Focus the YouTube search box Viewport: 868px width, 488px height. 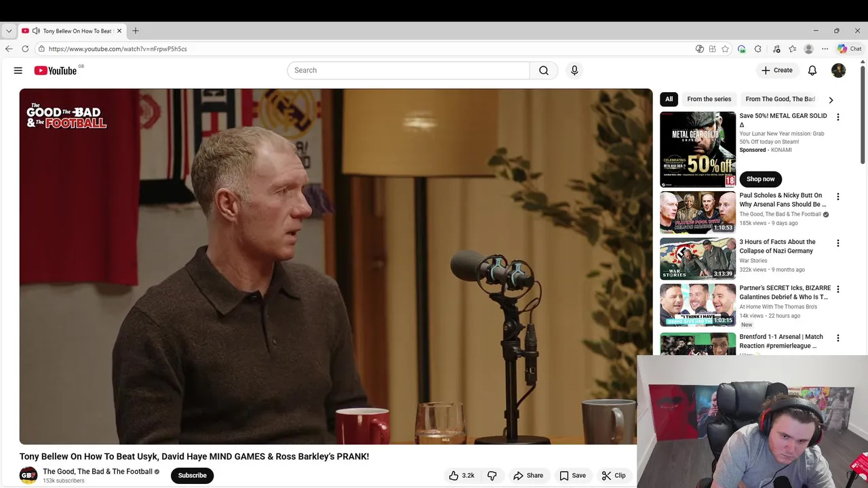(x=409, y=70)
